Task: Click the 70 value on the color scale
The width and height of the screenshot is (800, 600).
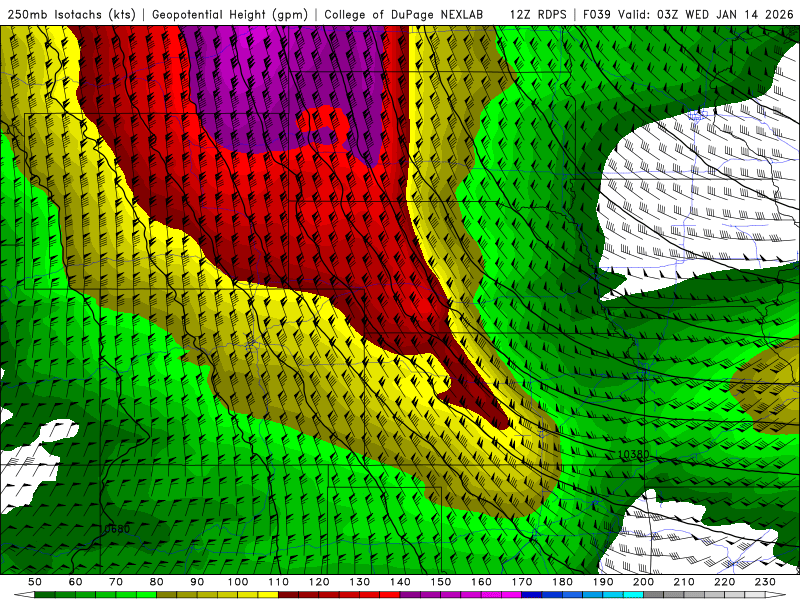Action: pos(116,582)
